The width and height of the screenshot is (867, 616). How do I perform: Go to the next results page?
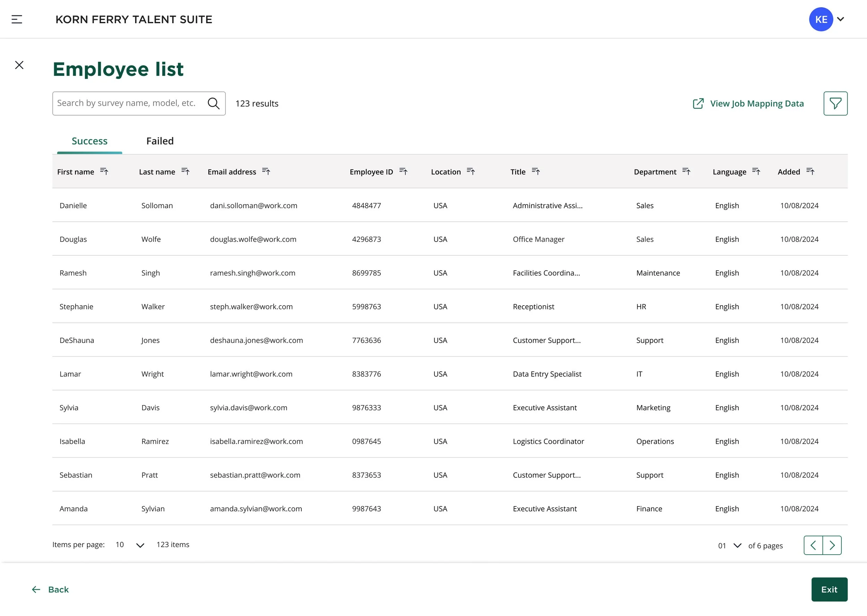click(832, 545)
